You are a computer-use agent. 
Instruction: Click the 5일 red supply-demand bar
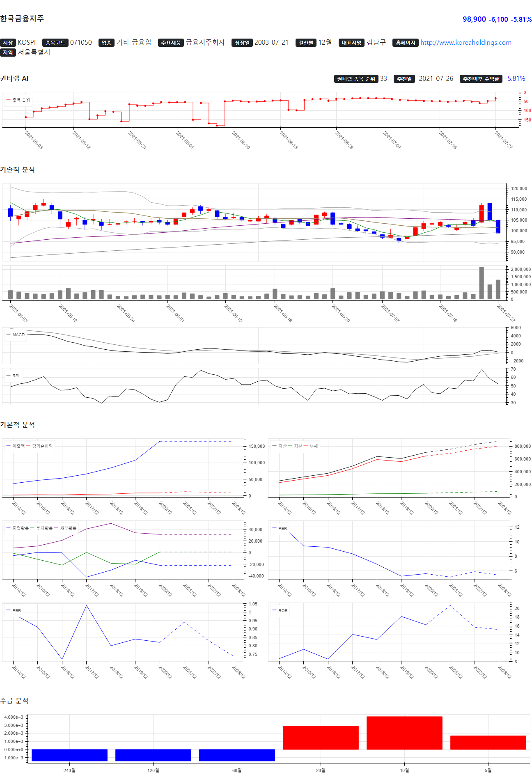(x=488, y=743)
